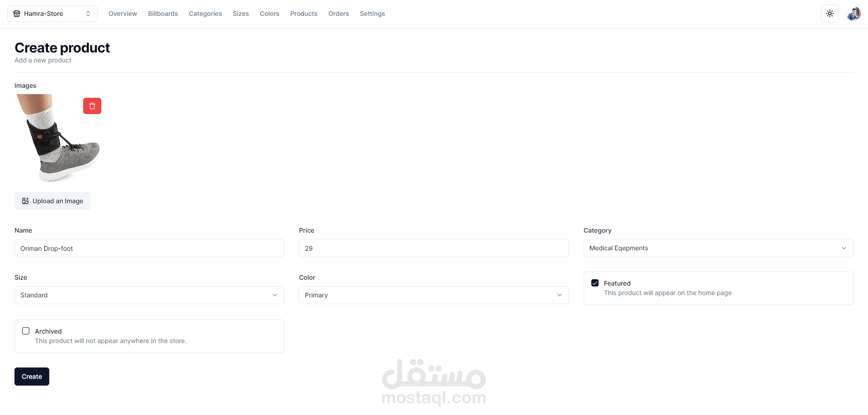The width and height of the screenshot is (868, 415).
Task: Switch to the Products page
Action: [304, 14]
